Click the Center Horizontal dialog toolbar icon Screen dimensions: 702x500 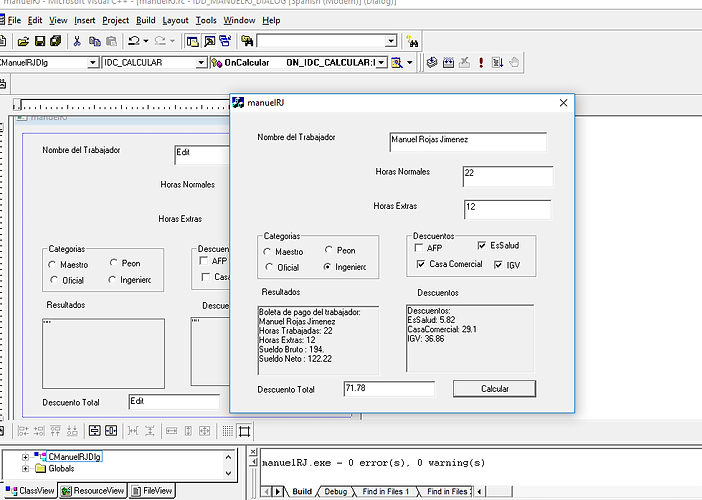coord(111,431)
